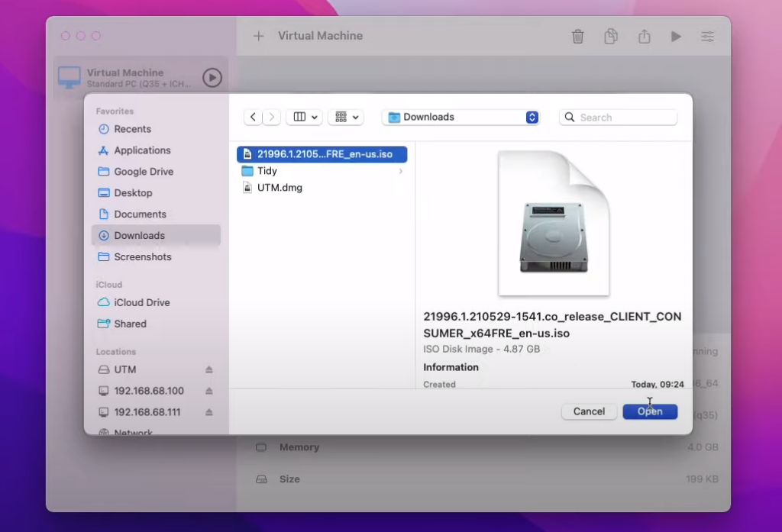Eject the UTM volume
The height and width of the screenshot is (532, 782).
pyautogui.click(x=209, y=369)
